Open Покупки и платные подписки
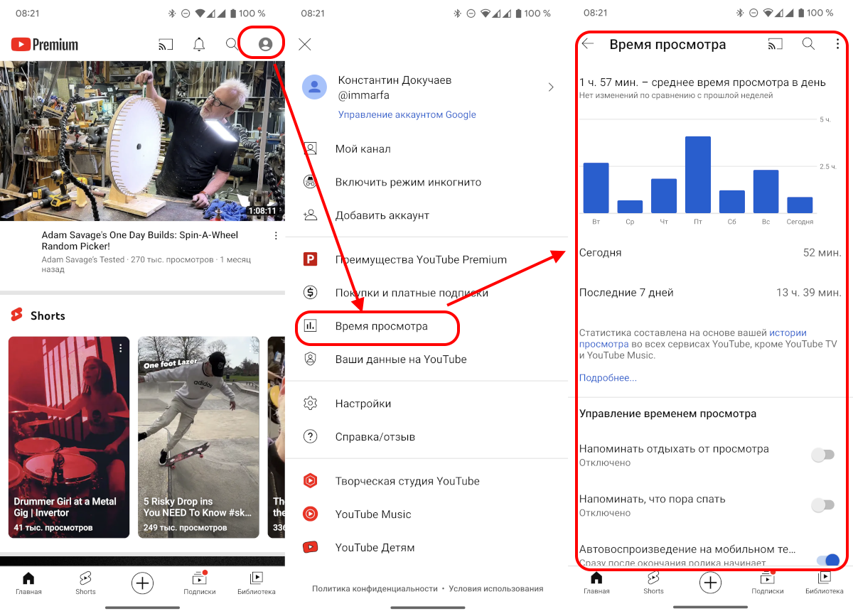The width and height of the screenshot is (853, 616). point(426,293)
